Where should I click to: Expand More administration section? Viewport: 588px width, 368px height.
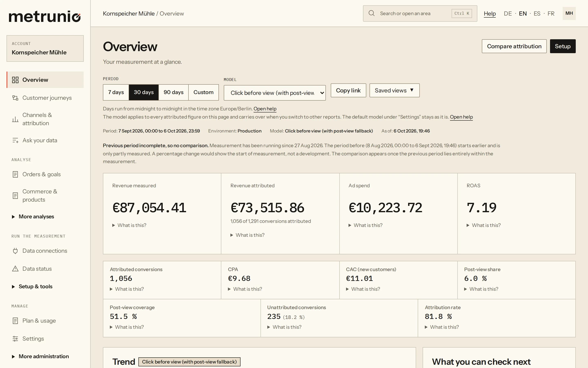pos(40,356)
